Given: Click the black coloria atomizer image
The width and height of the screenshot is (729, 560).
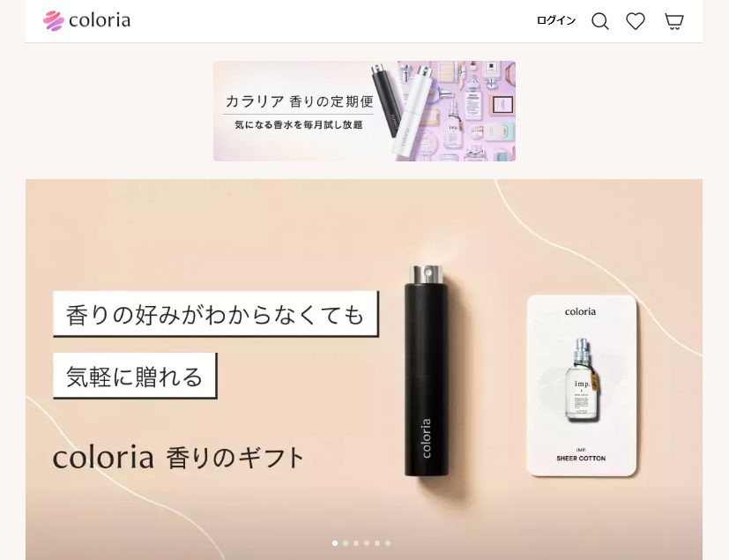Looking at the screenshot, I should 427,370.
